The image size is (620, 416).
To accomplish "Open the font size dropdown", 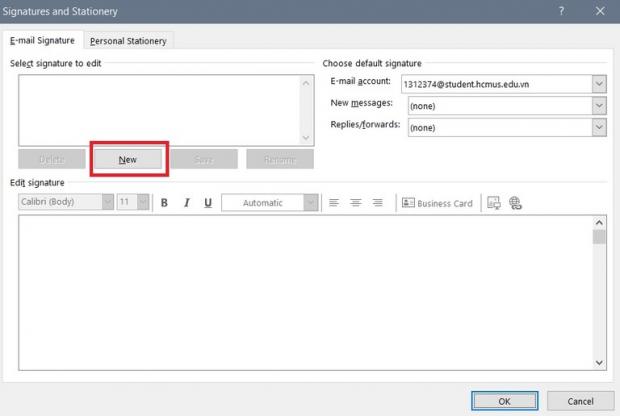I will click(x=143, y=202).
